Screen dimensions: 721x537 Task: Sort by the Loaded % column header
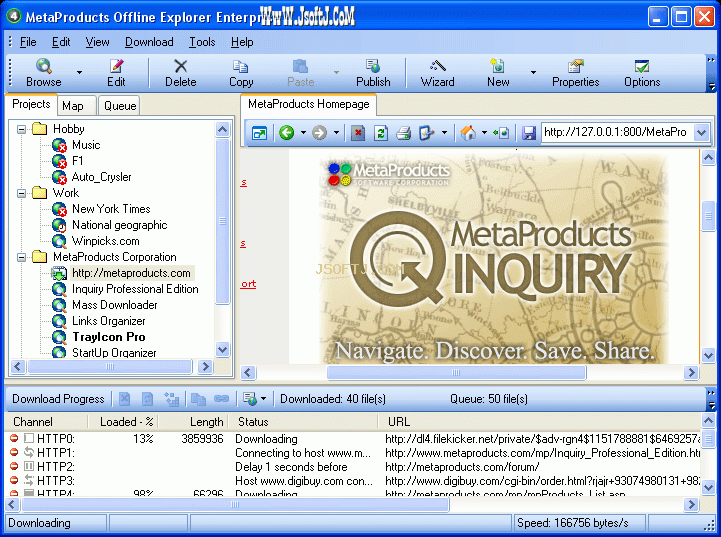pyautogui.click(x=122, y=422)
